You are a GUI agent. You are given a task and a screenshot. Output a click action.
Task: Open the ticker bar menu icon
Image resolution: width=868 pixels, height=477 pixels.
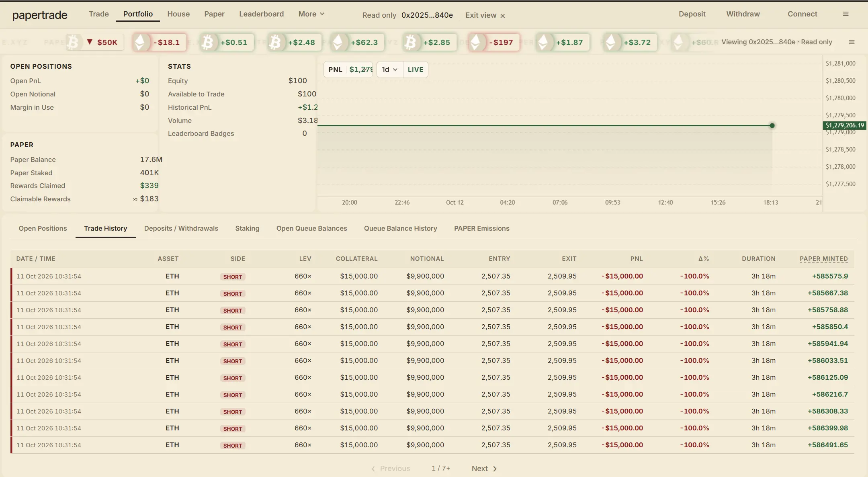tap(852, 42)
